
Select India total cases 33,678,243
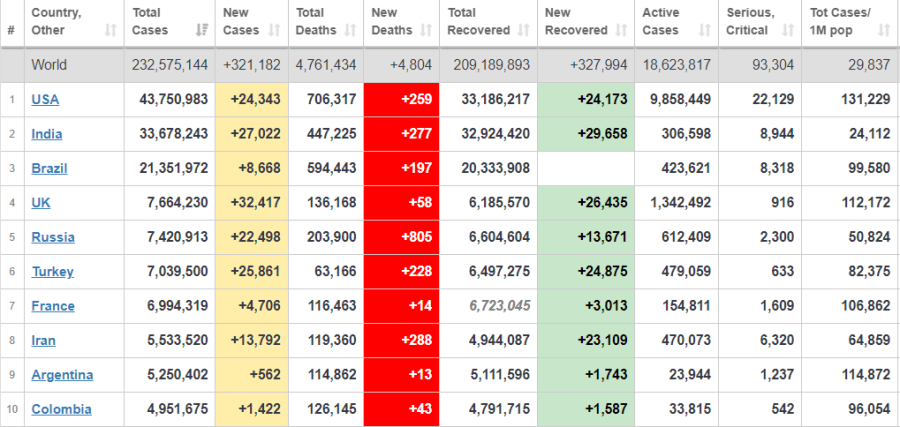[174, 134]
